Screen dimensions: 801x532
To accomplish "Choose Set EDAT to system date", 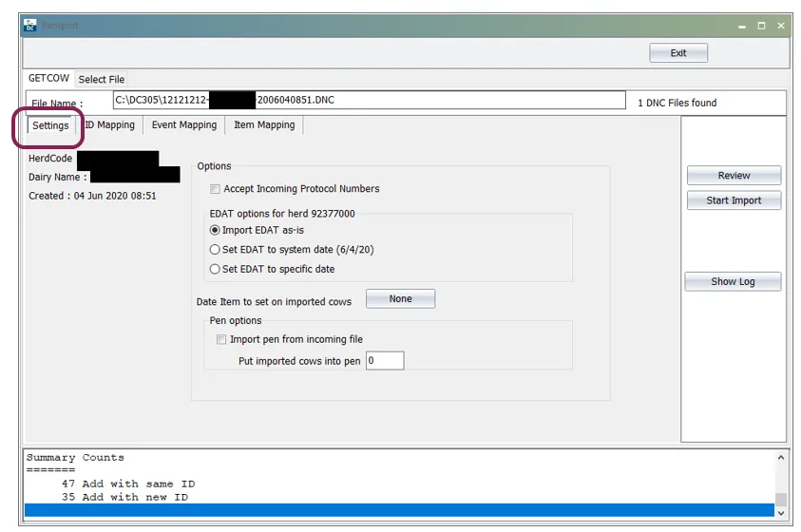I will click(215, 250).
